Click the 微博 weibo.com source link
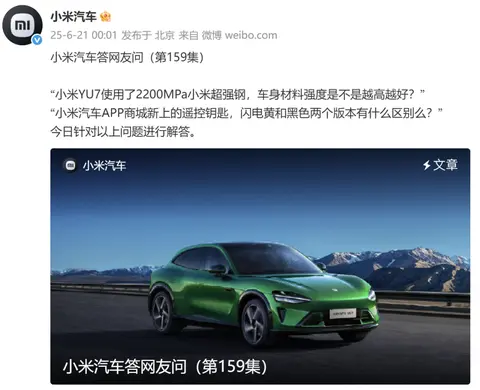 click(239, 35)
